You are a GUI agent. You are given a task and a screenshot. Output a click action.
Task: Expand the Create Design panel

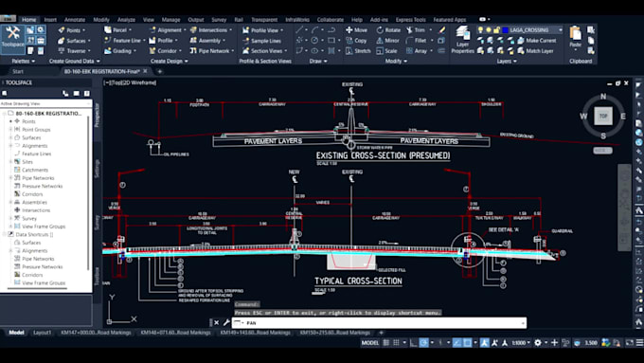(x=169, y=62)
